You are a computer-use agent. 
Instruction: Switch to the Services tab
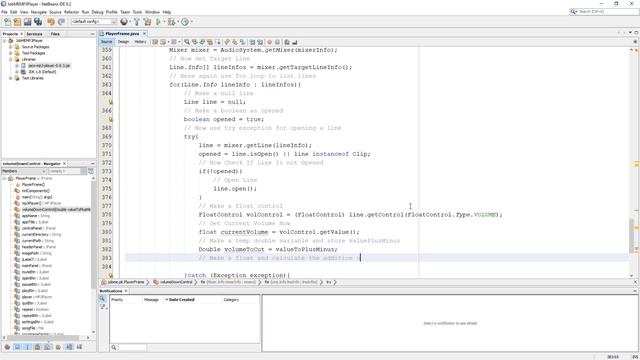(34, 34)
